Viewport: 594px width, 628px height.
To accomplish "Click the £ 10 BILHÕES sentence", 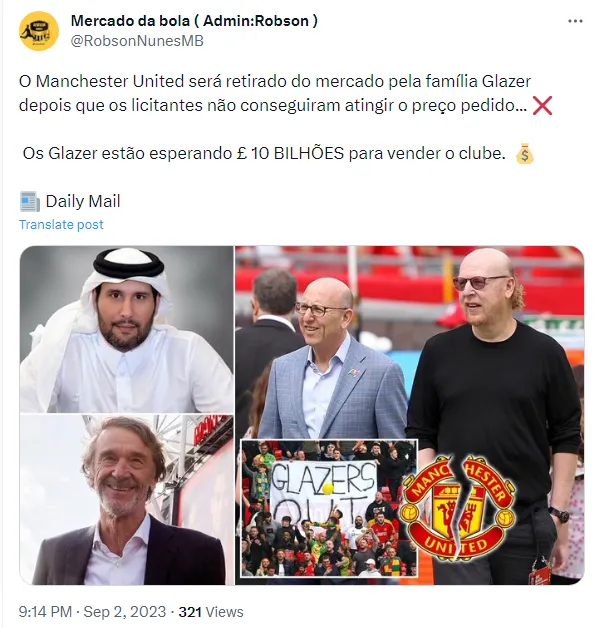I will tap(264, 153).
